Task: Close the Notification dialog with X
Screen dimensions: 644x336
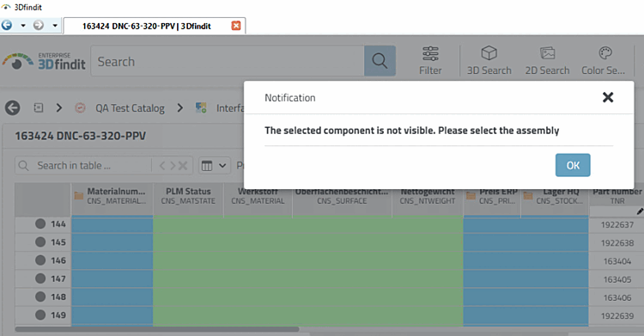Action: coord(608,97)
